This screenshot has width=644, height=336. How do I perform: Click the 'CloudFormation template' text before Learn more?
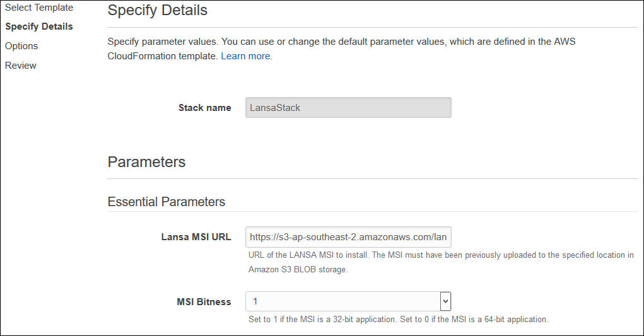(x=163, y=56)
